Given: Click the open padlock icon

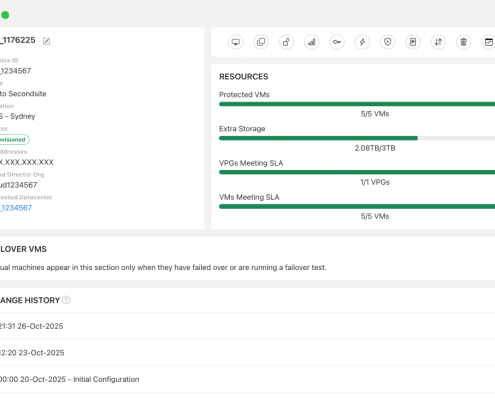Looking at the screenshot, I should coord(286,42).
